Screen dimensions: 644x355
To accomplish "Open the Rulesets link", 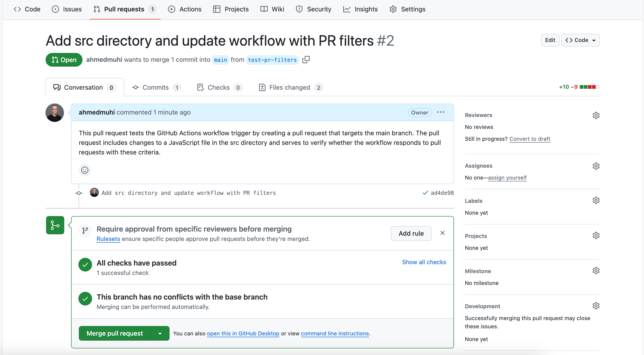I will [108, 239].
